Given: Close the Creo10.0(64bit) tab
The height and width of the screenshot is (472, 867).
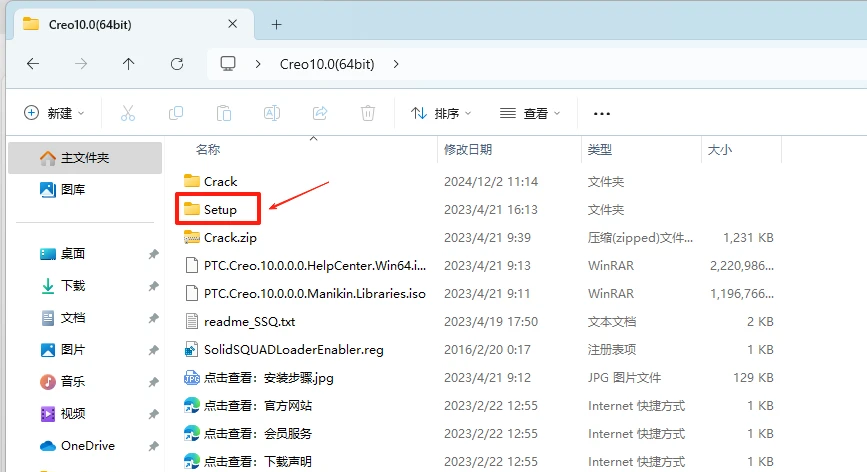Looking at the screenshot, I should pyautogui.click(x=233, y=24).
